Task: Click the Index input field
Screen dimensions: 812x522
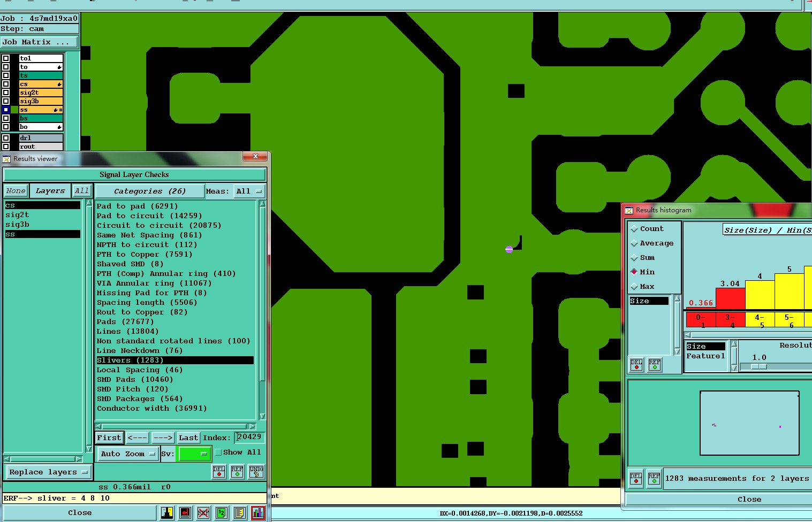Action: click(249, 437)
